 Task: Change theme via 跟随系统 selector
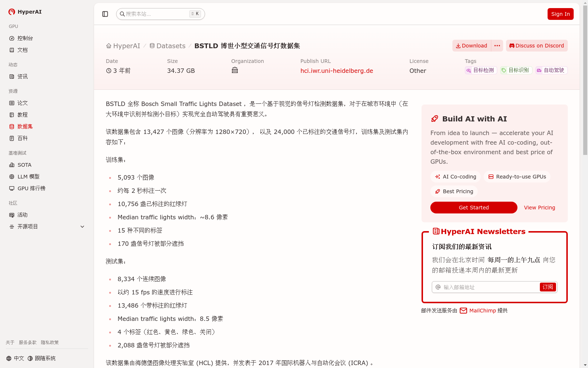click(42, 358)
